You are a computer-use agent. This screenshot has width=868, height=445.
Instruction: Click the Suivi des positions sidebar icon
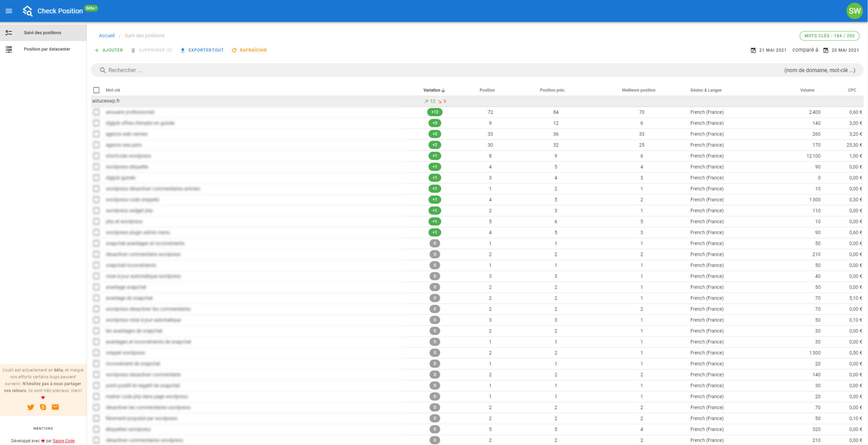click(9, 33)
